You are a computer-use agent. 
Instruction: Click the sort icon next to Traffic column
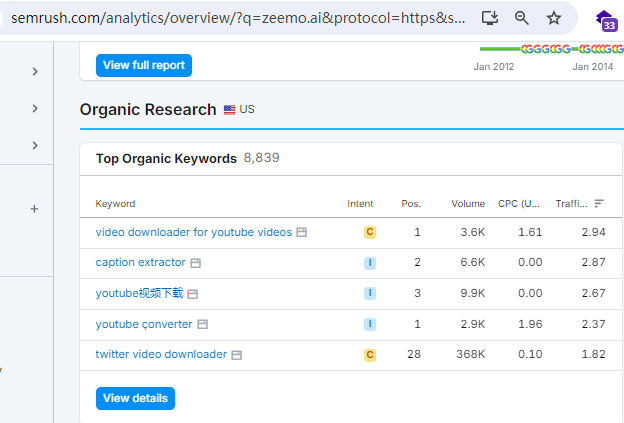(599, 204)
